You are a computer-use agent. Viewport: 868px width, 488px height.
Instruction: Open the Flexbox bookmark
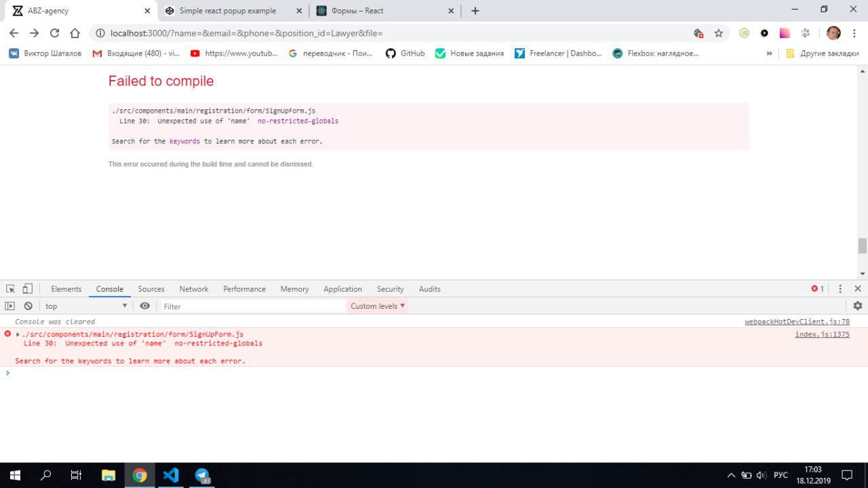(x=655, y=53)
